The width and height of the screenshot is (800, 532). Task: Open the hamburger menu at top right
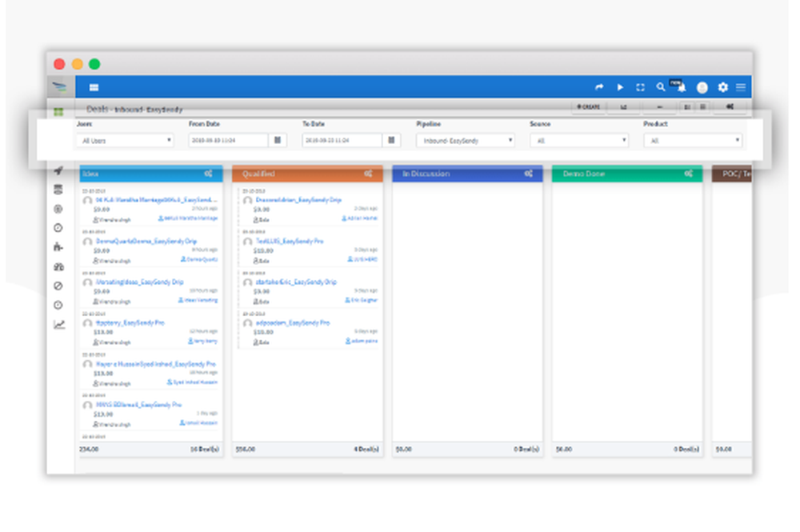point(742,87)
